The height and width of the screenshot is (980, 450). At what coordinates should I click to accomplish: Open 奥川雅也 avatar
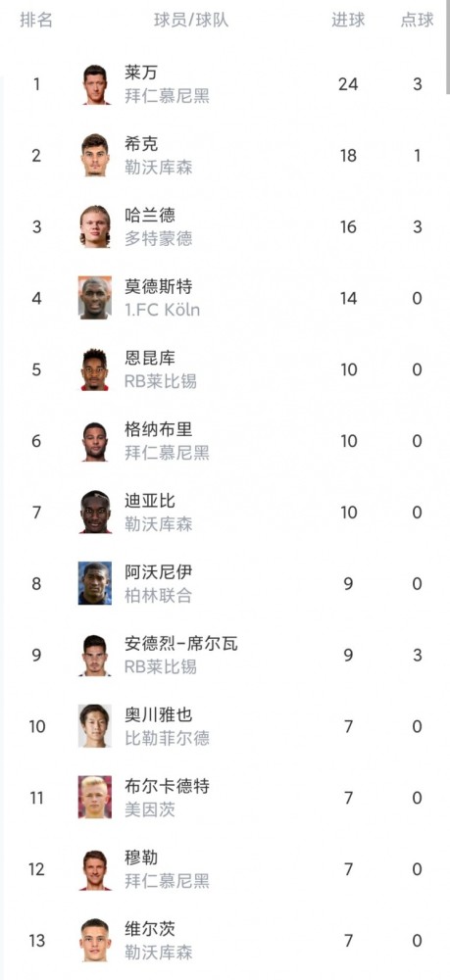[x=95, y=726]
